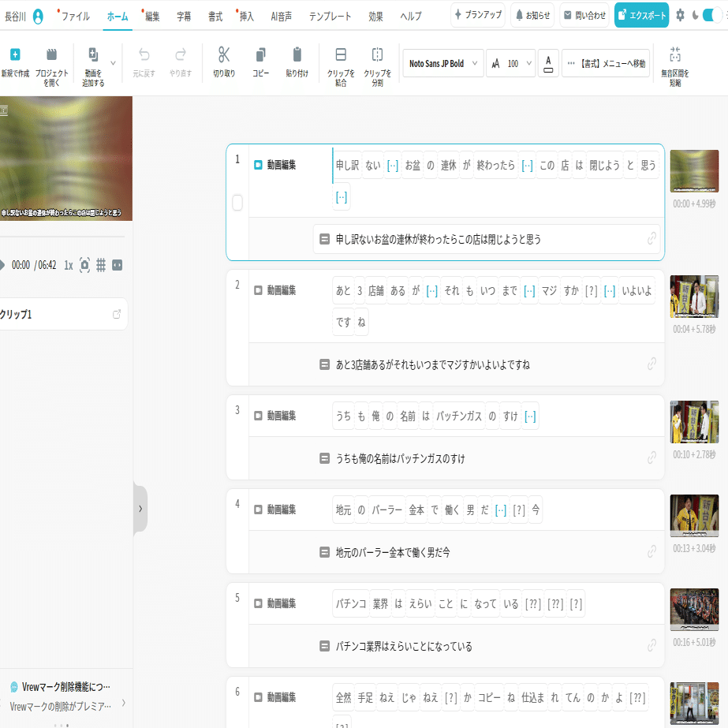728x728 pixels.
Task: Click link icon on clip 5 subtitle
Action: click(651, 645)
